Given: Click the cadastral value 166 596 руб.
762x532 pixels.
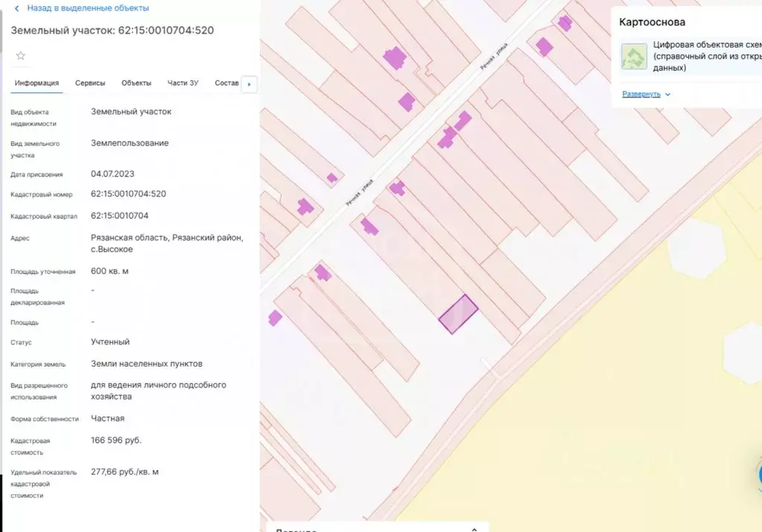Looking at the screenshot, I should click(116, 440).
